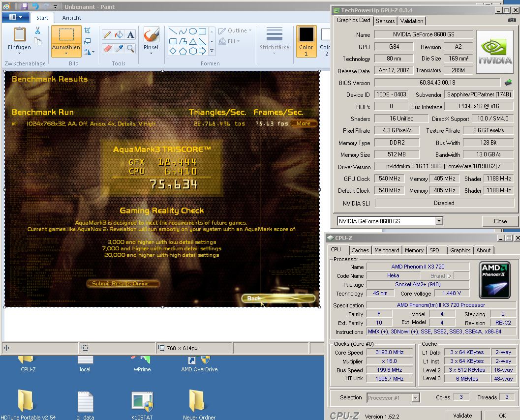520x420 pixels.
Task: Click the Auswählen selection rectangle icon
Action: (x=66, y=34)
